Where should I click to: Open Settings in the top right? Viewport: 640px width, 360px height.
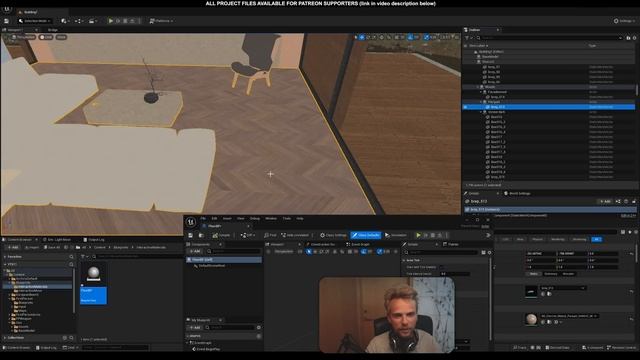point(624,21)
